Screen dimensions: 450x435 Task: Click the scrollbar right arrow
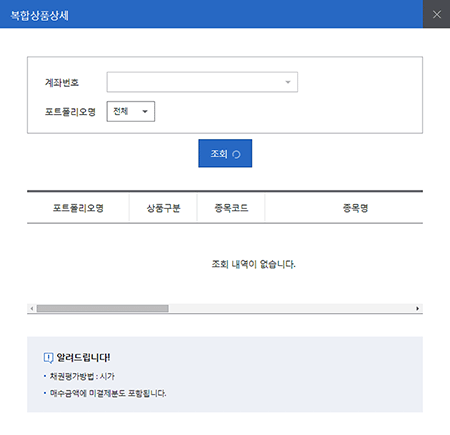click(417, 308)
